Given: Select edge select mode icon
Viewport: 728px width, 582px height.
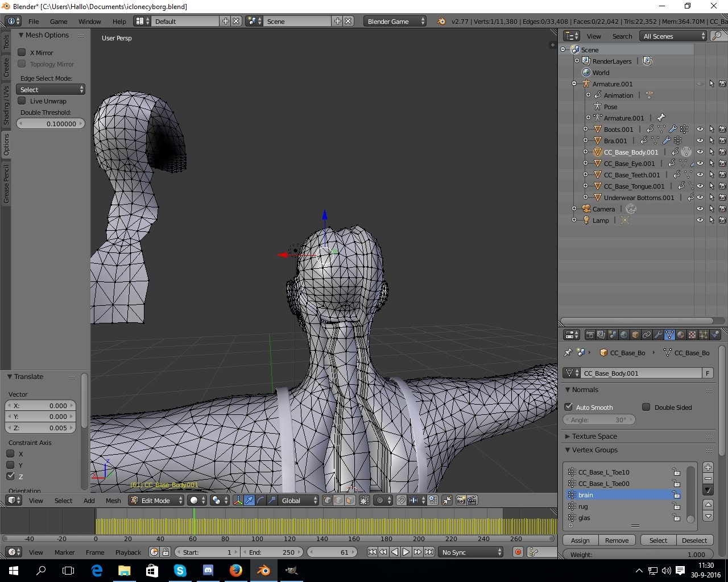Looking at the screenshot, I should tap(338, 500).
